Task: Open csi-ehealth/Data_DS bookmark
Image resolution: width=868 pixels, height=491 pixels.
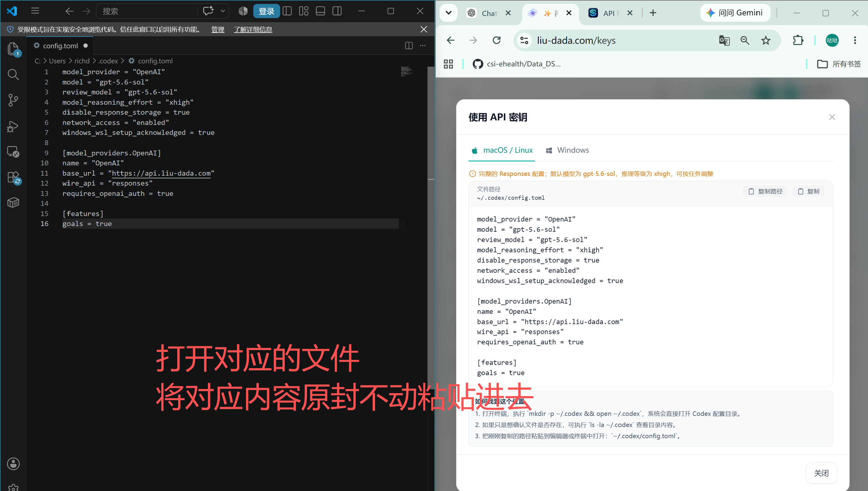Action: 516,64
